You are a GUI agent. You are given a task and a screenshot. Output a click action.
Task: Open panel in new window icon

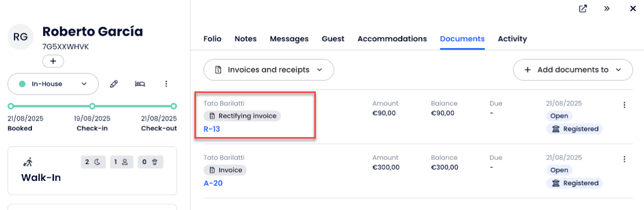[x=583, y=9]
